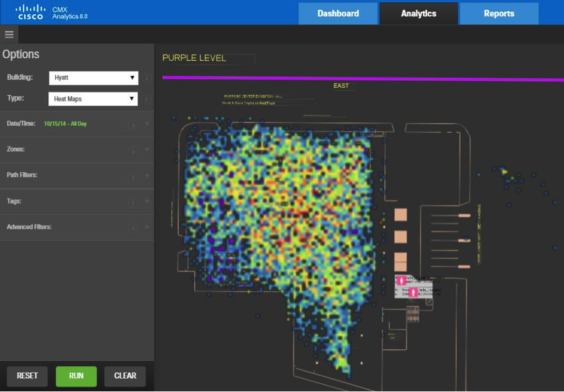Expand the Path Filters plus sign
The width and height of the screenshot is (564, 392).
click(147, 176)
